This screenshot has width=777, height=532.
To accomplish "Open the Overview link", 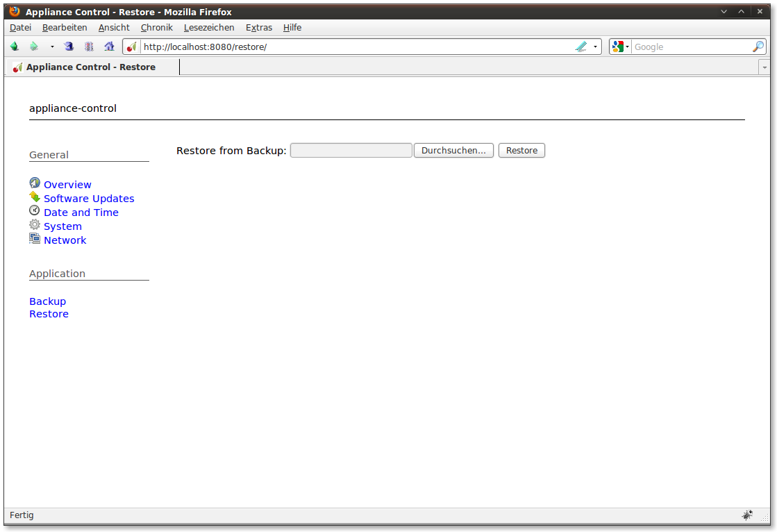I will 67,185.
